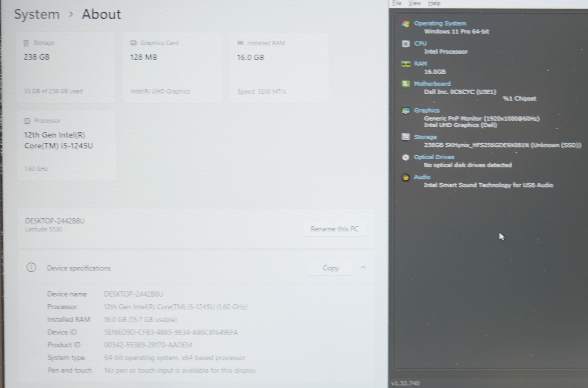Click 'No optical disk drives detected' text
This screenshot has height=388, width=588.
tap(468, 165)
